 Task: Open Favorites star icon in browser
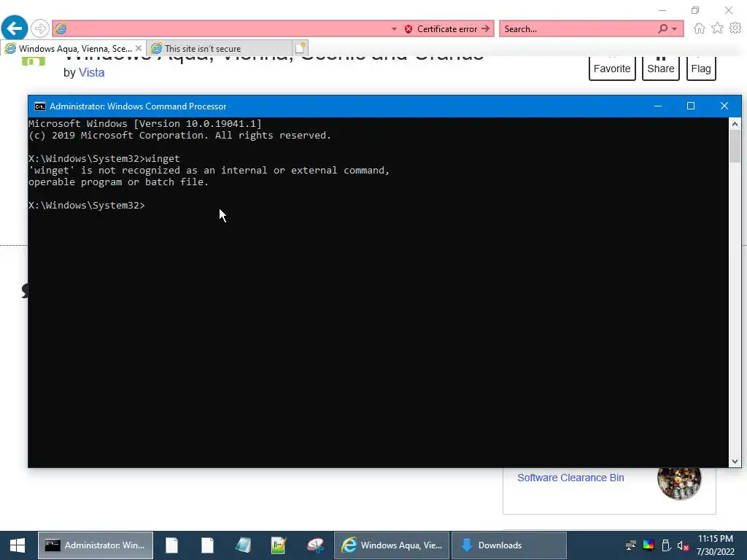click(717, 28)
